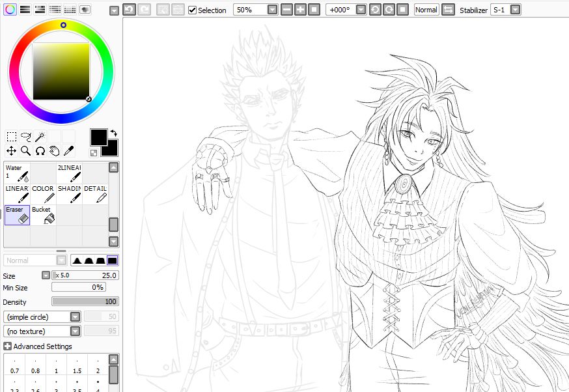The height and width of the screenshot is (392, 569).
Task: Open the Stabilizer S-1 dropdown
Action: [515, 10]
